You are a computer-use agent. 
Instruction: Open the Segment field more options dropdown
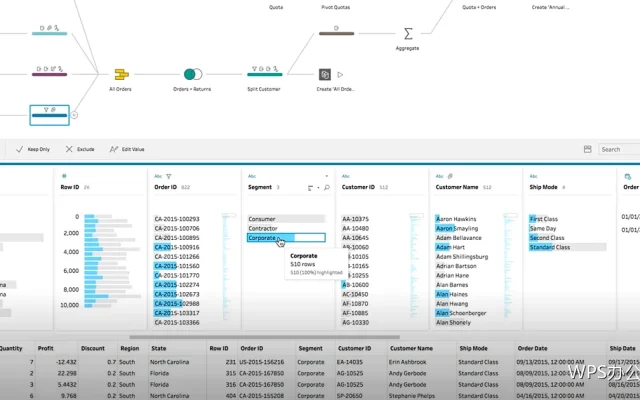point(327,176)
